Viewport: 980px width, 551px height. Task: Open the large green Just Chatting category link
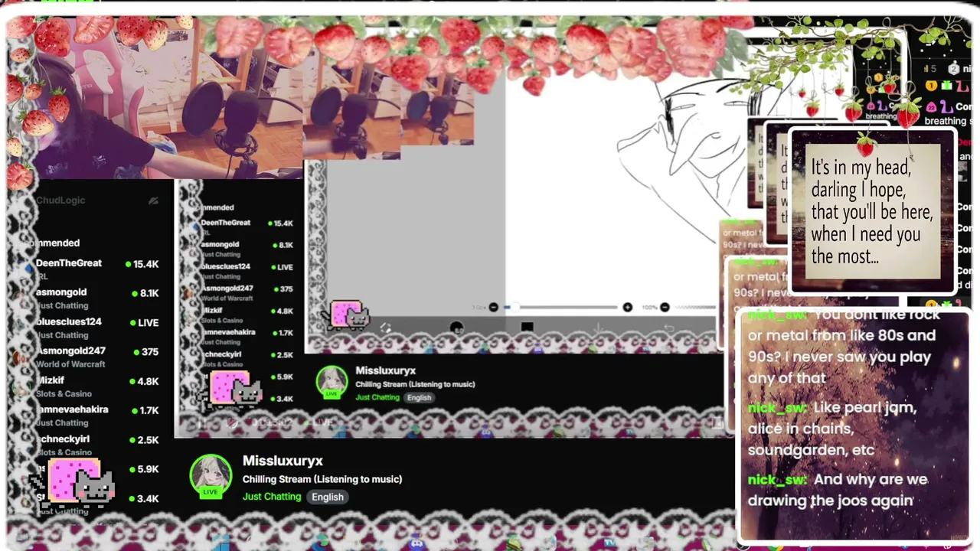tap(272, 497)
